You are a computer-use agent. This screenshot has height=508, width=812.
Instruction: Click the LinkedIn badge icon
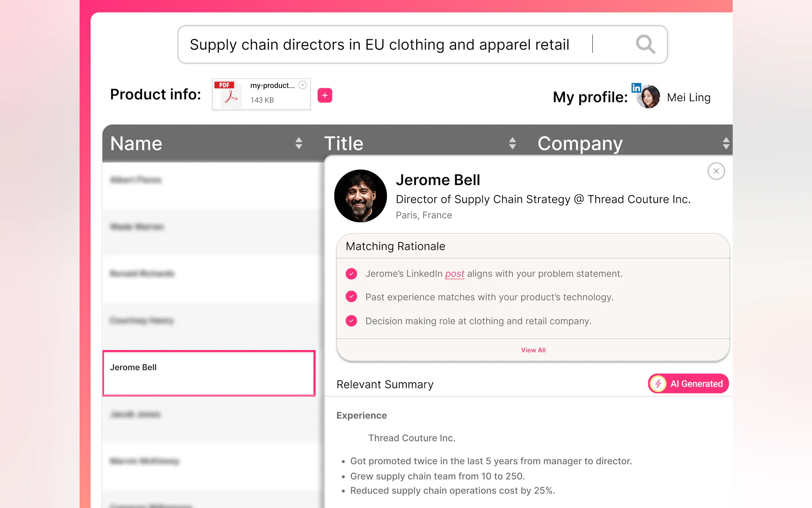[x=636, y=88]
